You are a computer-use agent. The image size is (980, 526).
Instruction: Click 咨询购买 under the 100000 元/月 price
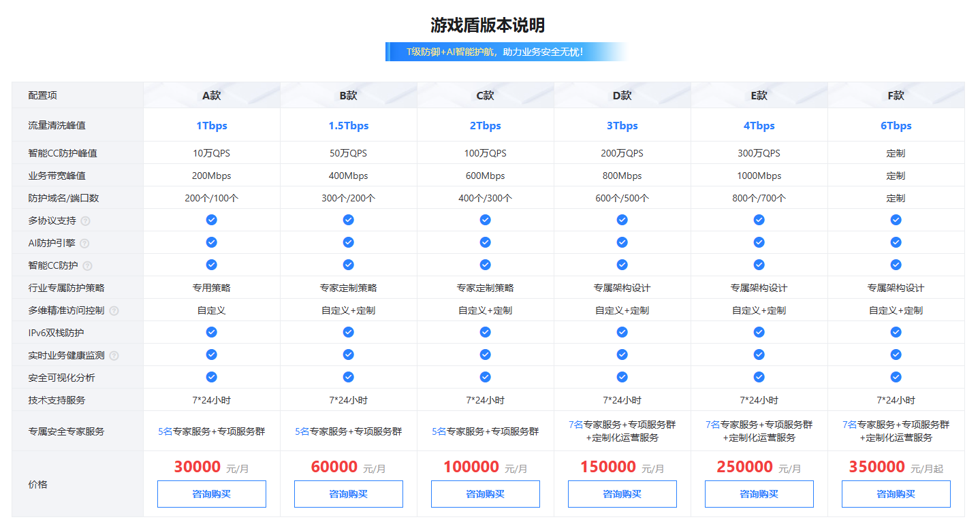pyautogui.click(x=486, y=494)
